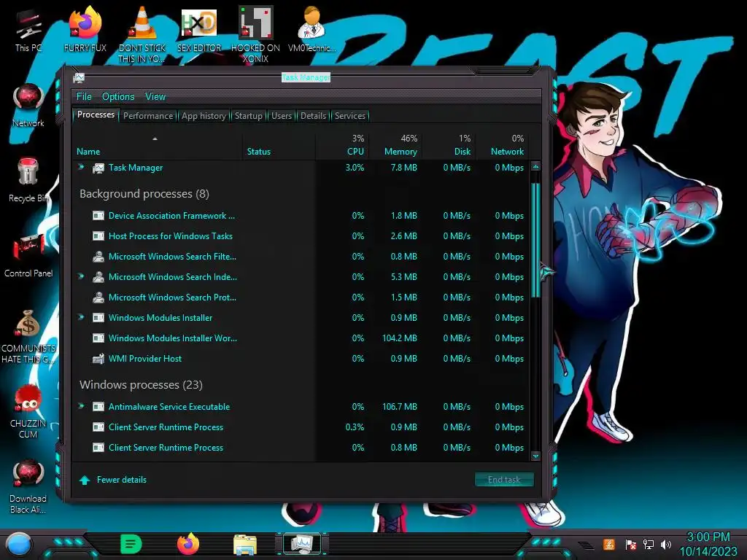Open the taskbar clock showing 3:00 PM
Viewport: 747px width, 560px height.
[x=708, y=544]
